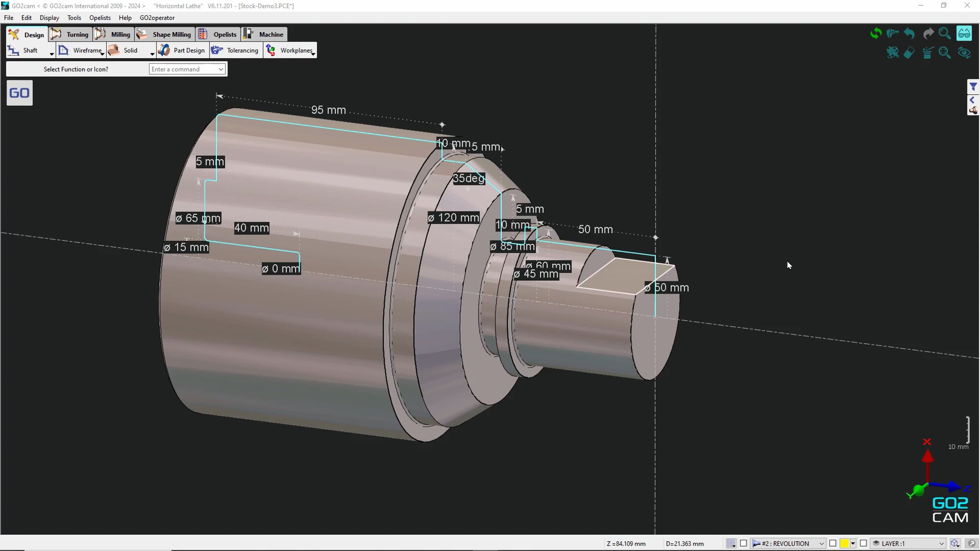Viewport: 980px width, 551px height.
Task: Select the caliper measurement tool icon
Action: click(x=893, y=33)
